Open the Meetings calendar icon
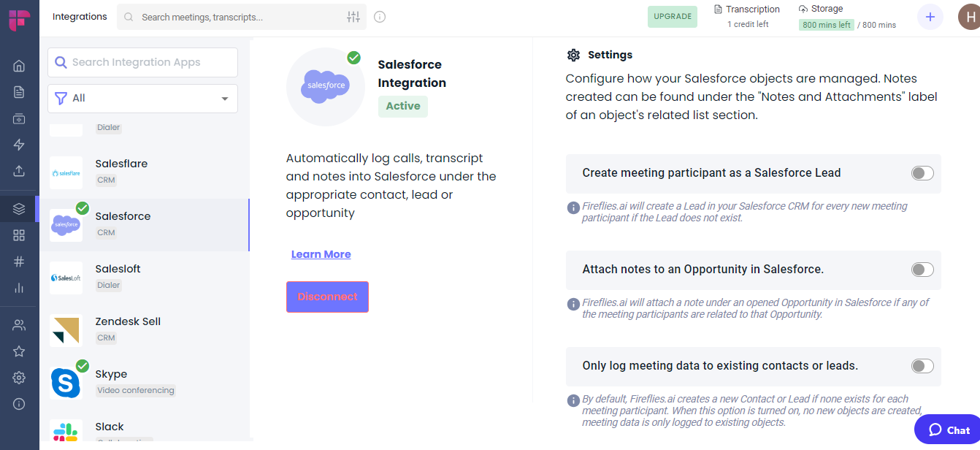This screenshot has width=980, height=450. [19, 118]
